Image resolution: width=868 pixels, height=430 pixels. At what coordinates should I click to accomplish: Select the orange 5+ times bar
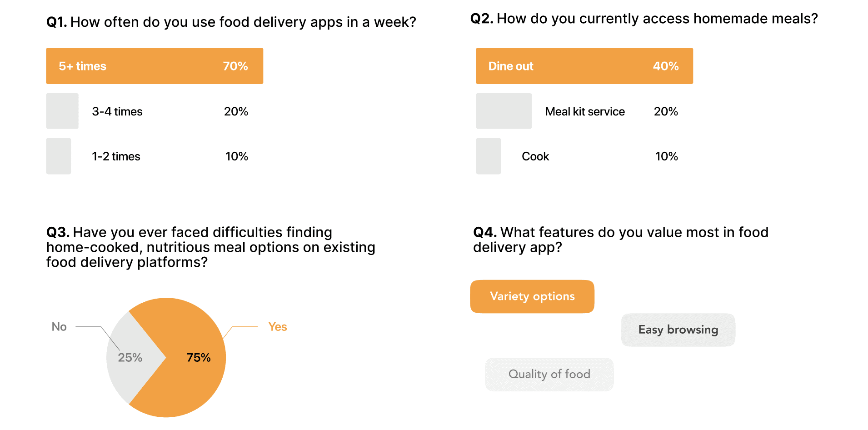click(x=155, y=66)
